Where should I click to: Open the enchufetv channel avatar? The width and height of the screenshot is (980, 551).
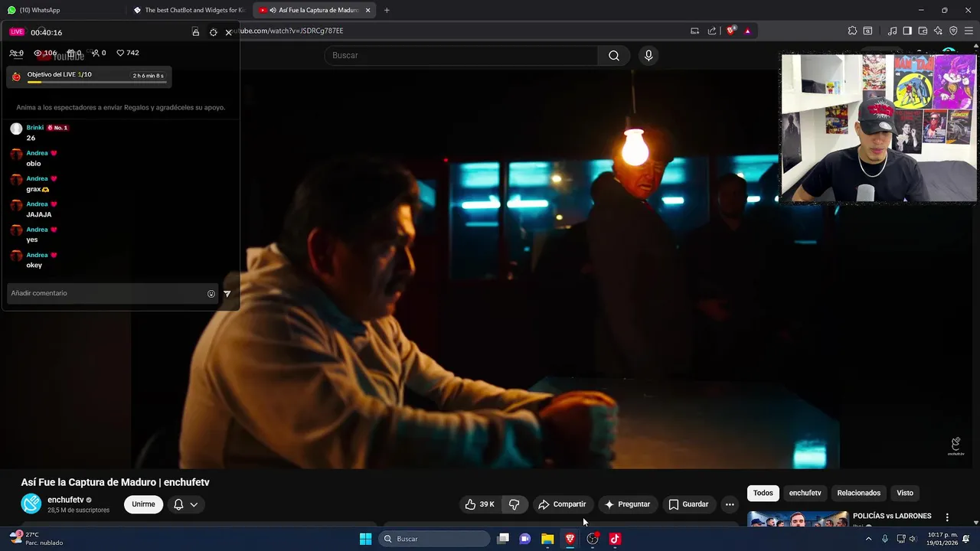coord(31,504)
